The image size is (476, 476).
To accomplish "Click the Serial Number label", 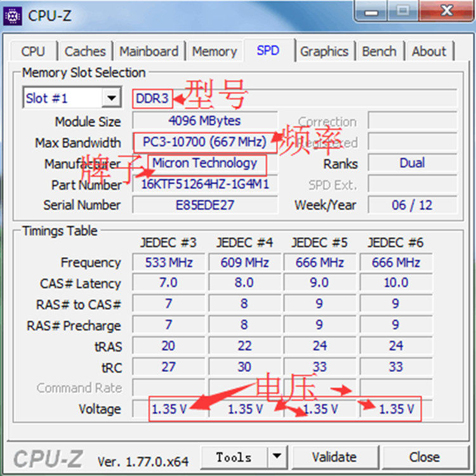I will tap(82, 205).
